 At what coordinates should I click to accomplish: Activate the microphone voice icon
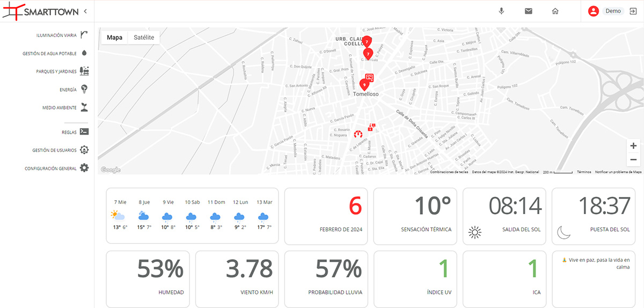click(501, 11)
